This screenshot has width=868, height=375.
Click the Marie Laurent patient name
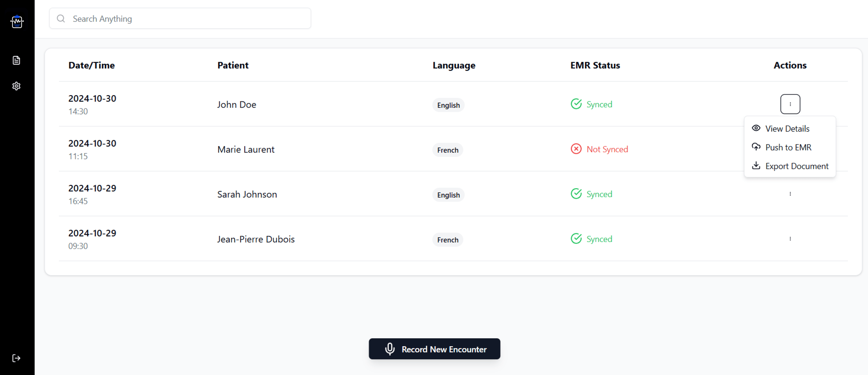(x=246, y=149)
